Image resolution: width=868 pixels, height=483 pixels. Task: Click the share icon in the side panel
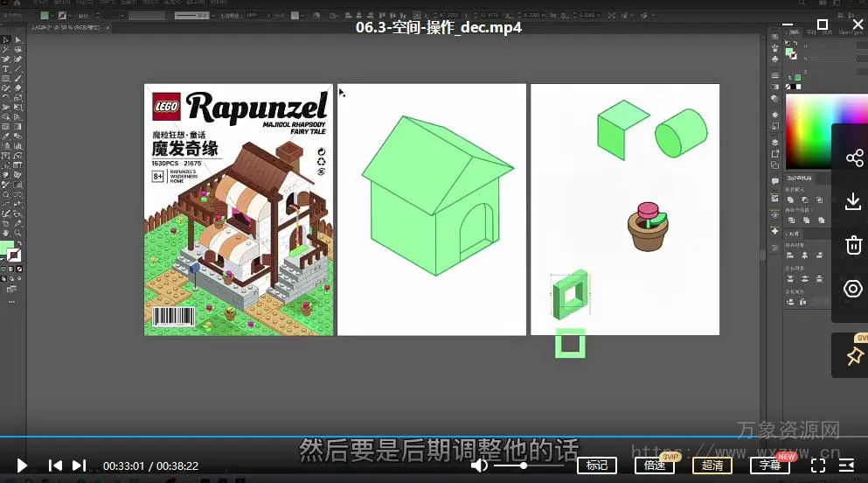(854, 158)
